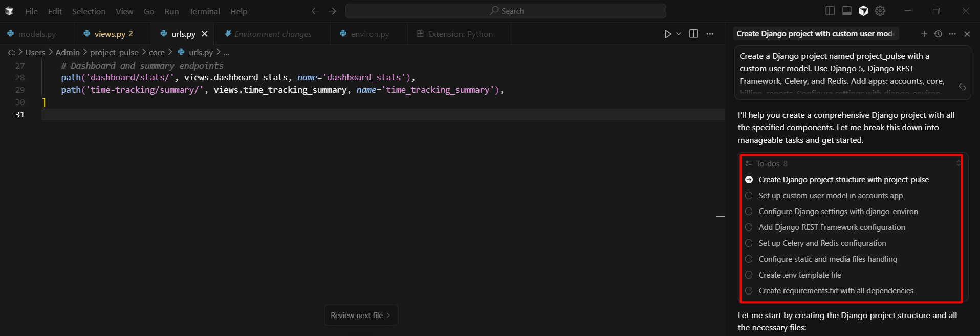
Task: Select the Create Django project chat tab
Action: click(x=816, y=34)
